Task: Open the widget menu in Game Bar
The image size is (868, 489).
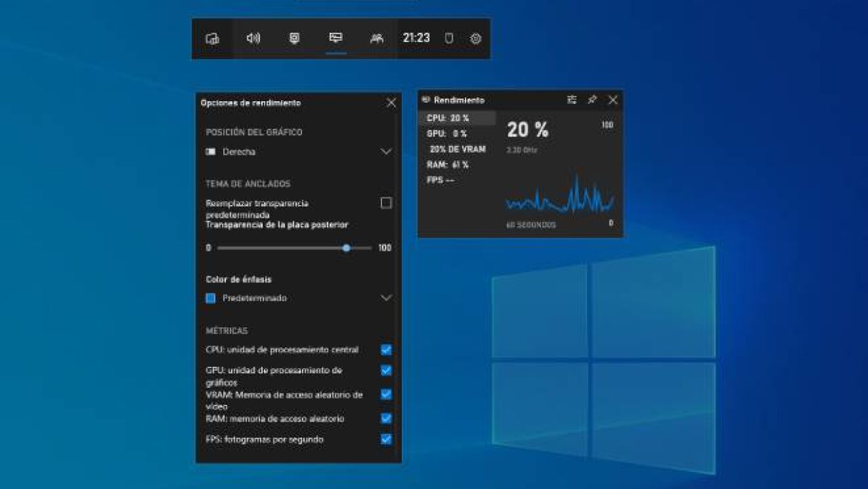Action: pyautogui.click(x=212, y=39)
